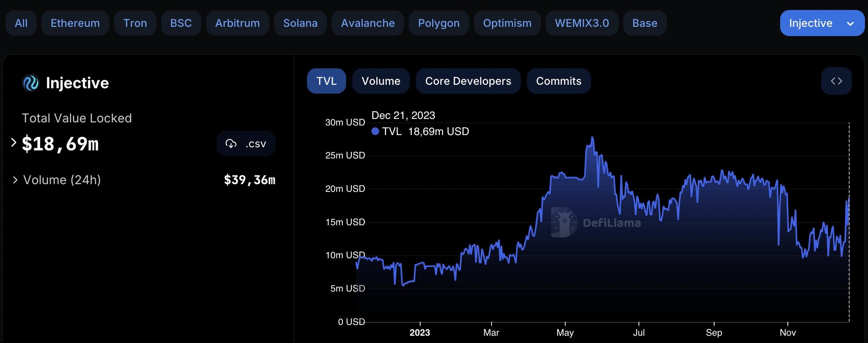The height and width of the screenshot is (343, 868).
Task: Click the May 2023 peak on chart
Action: click(x=592, y=137)
